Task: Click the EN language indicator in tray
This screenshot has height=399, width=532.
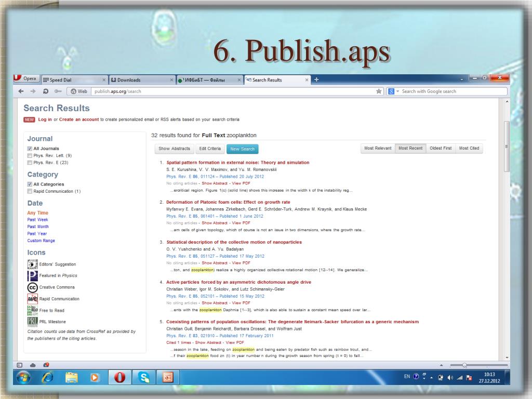Action: [407, 377]
